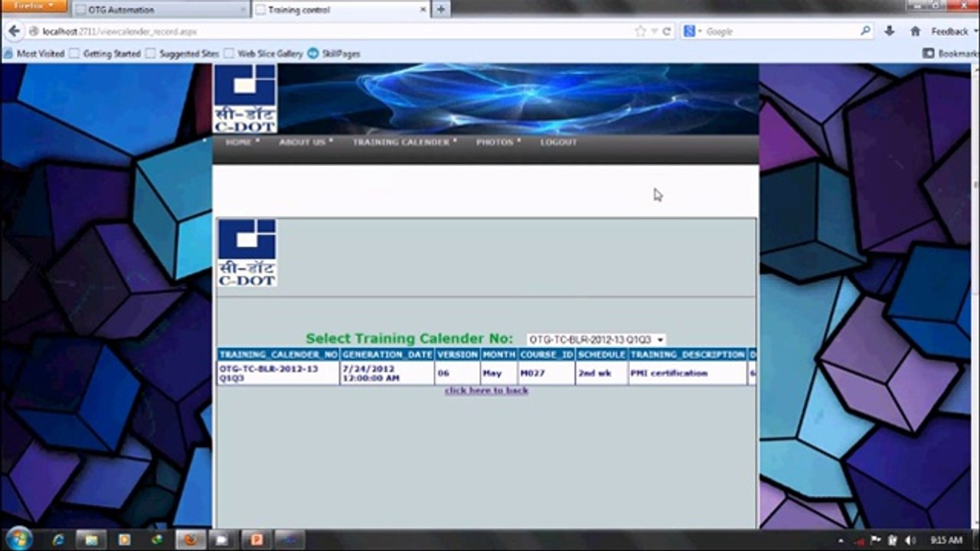Screen dimensions: 980x551
Task: Open the address bar history dropdown arrow
Action: (655, 31)
